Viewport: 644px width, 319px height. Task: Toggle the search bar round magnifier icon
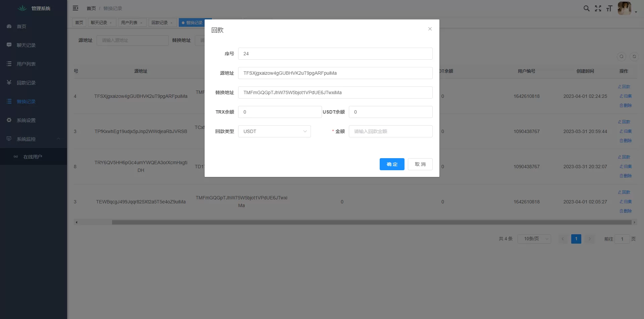click(622, 57)
